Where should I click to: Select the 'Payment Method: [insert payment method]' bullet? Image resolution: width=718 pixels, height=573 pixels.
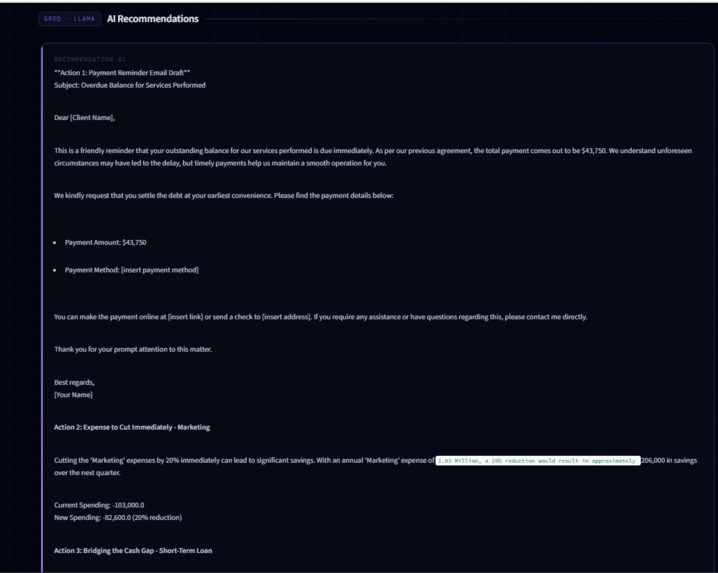131,270
